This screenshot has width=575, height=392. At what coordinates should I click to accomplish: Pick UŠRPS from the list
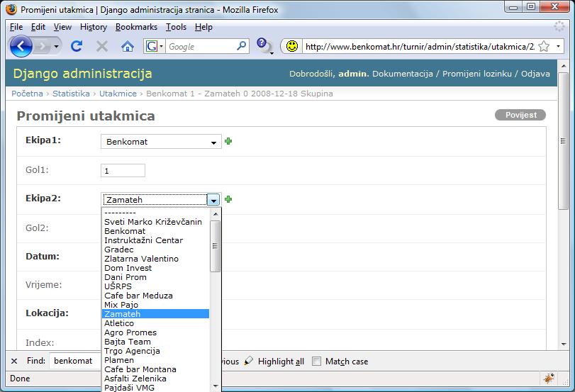pos(156,286)
